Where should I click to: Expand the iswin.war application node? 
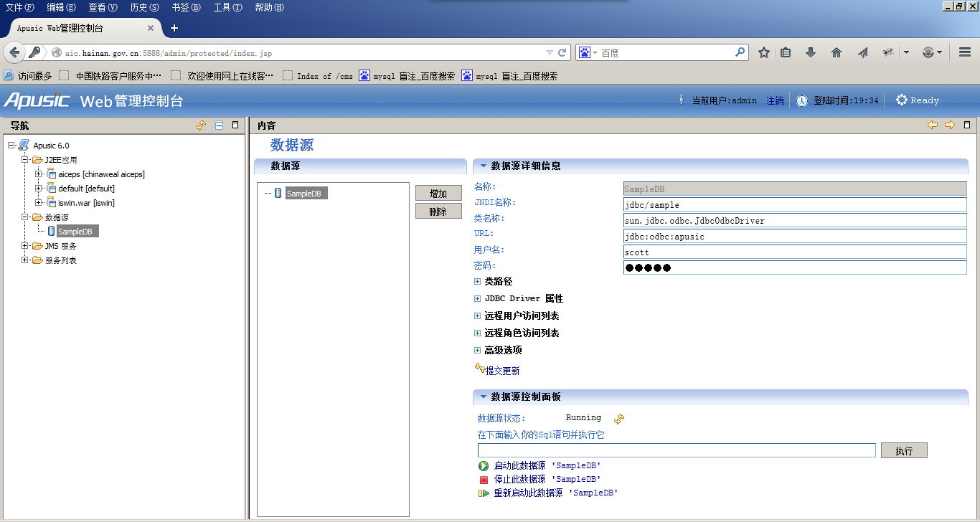coord(39,203)
